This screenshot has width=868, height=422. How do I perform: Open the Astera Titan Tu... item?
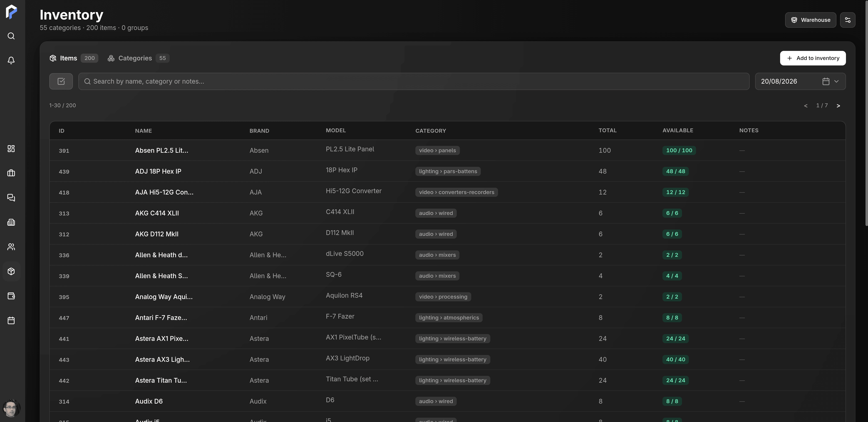161,380
